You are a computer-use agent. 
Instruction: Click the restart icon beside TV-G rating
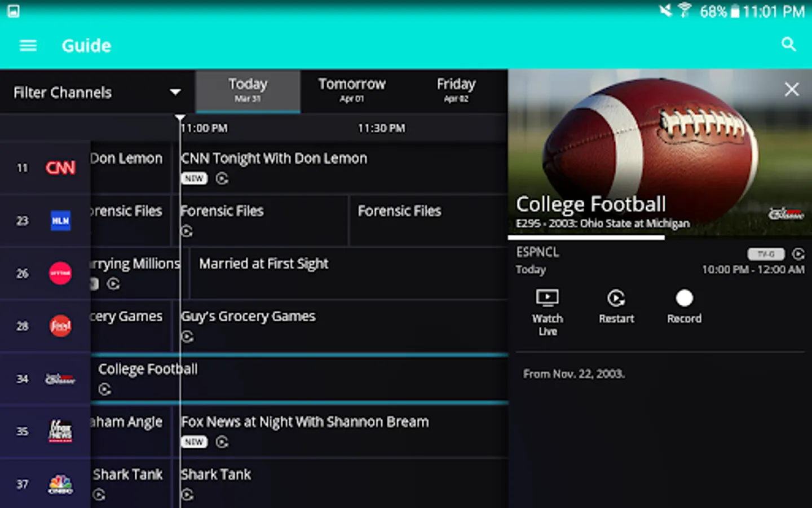tap(798, 254)
